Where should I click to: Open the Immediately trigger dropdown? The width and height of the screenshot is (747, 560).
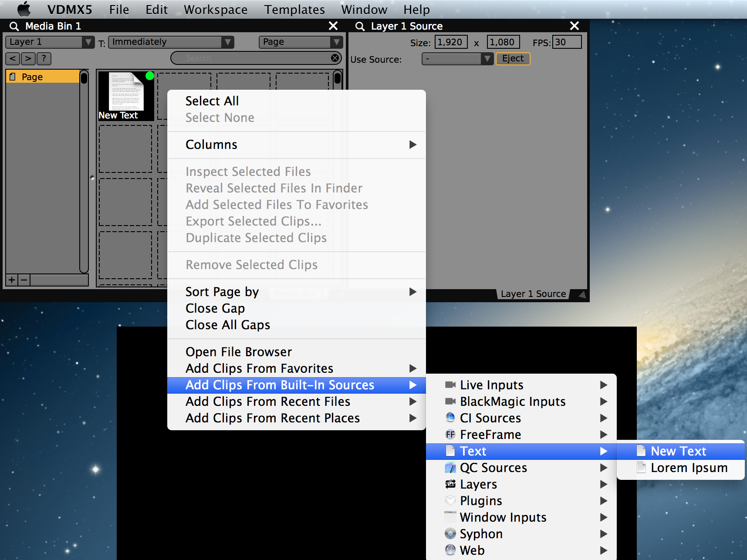(171, 42)
